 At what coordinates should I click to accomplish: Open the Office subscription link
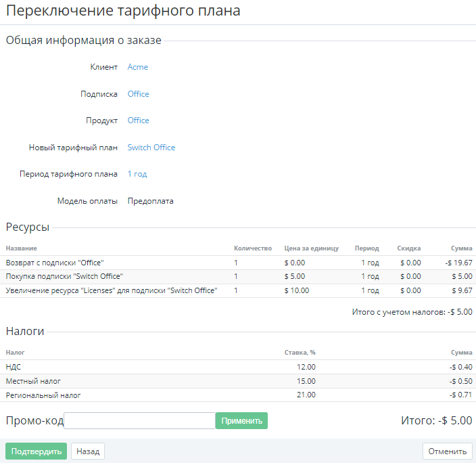coord(138,94)
